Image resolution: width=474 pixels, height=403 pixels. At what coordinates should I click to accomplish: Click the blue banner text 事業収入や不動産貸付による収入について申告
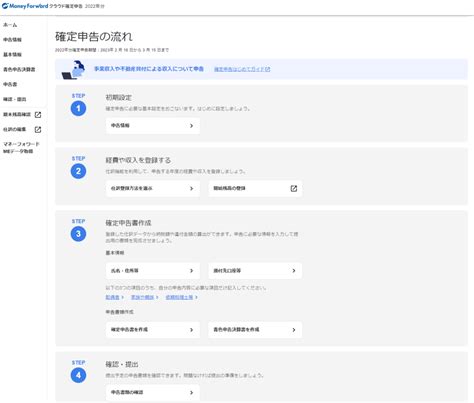149,69
